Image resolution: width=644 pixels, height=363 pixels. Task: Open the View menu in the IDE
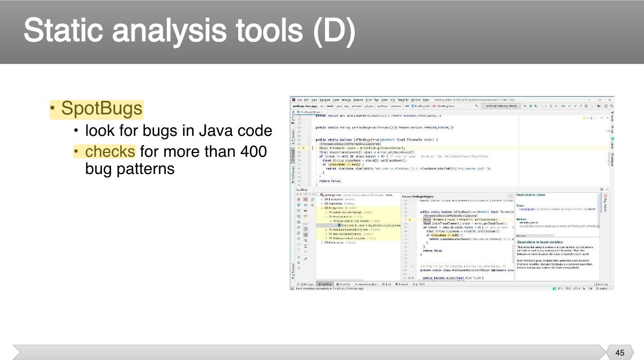pyautogui.click(x=314, y=100)
